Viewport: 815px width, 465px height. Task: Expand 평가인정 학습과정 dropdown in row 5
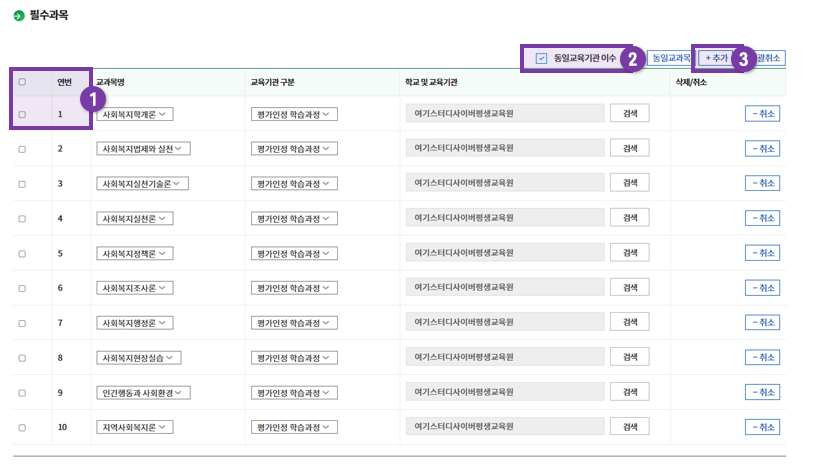pos(294,254)
